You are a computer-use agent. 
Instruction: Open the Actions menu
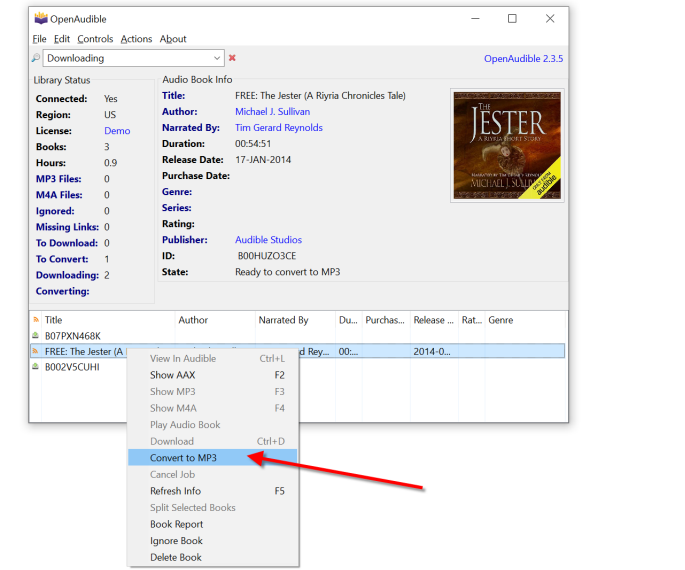pos(136,39)
